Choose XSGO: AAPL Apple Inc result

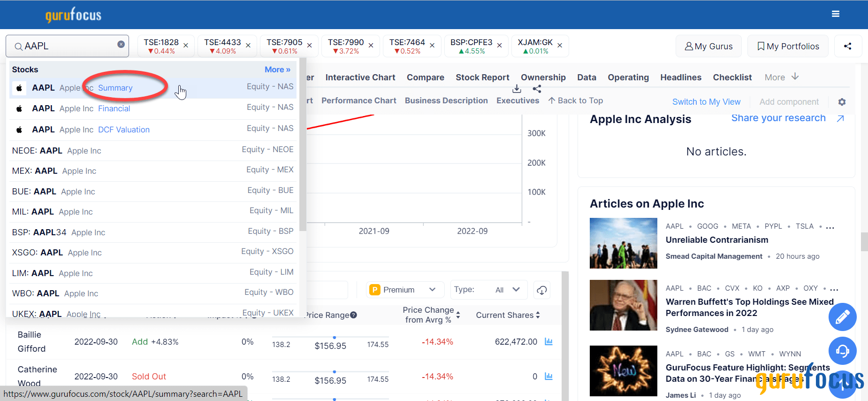(x=153, y=253)
